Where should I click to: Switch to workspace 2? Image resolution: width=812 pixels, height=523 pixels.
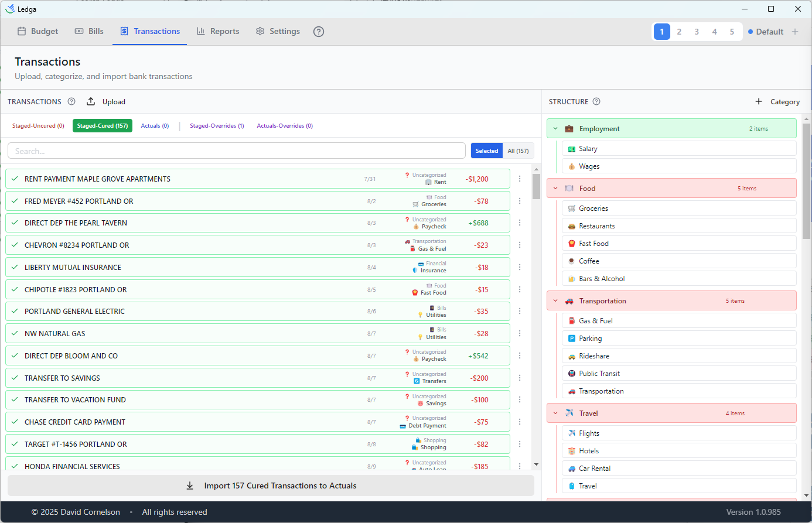pyautogui.click(x=679, y=32)
